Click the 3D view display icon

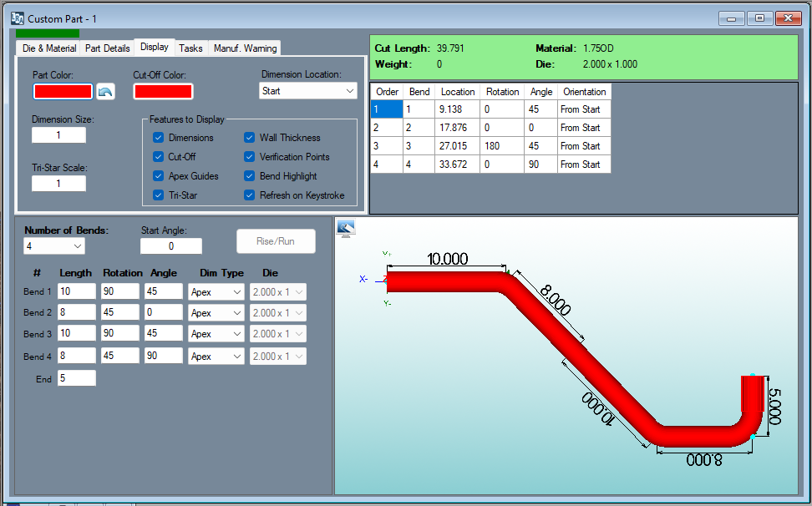345,228
